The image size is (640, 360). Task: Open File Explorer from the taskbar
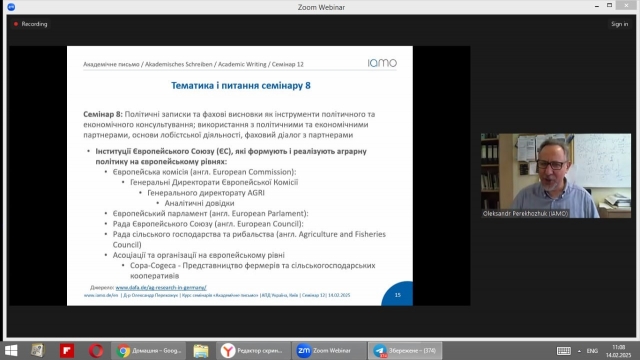pos(201,351)
